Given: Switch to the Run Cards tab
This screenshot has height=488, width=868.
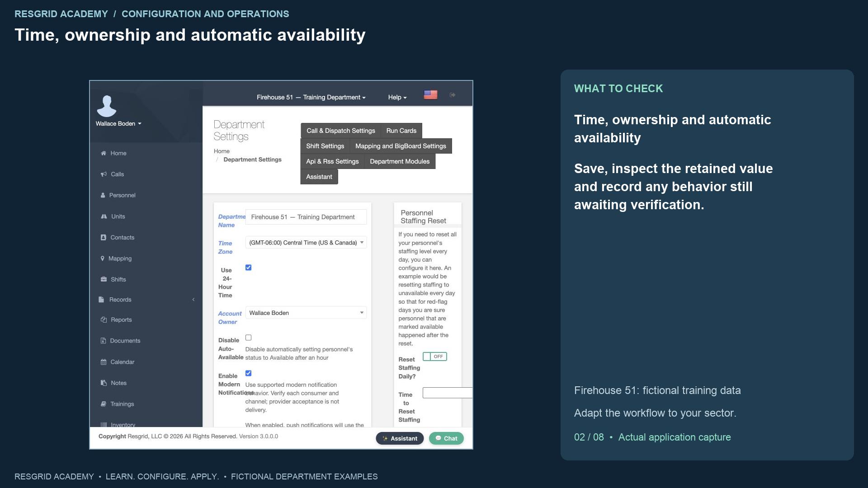Looking at the screenshot, I should tap(401, 131).
